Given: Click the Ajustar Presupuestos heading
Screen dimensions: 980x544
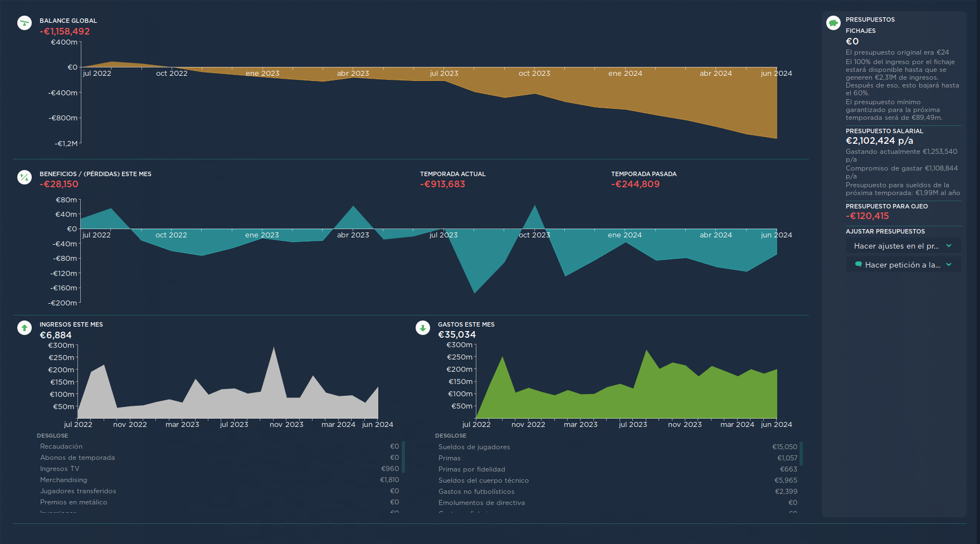Looking at the screenshot, I should pyautogui.click(x=885, y=231).
